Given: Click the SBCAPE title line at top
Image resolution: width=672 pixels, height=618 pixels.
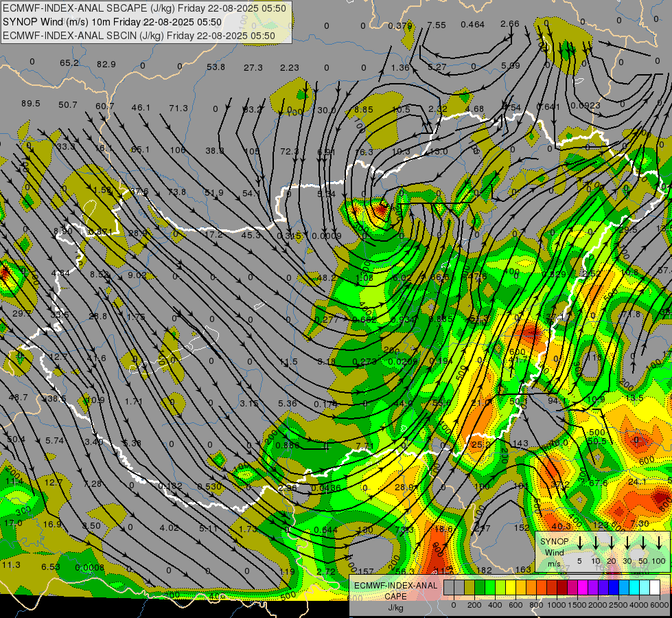Looking at the screenshot, I should tap(144, 8).
